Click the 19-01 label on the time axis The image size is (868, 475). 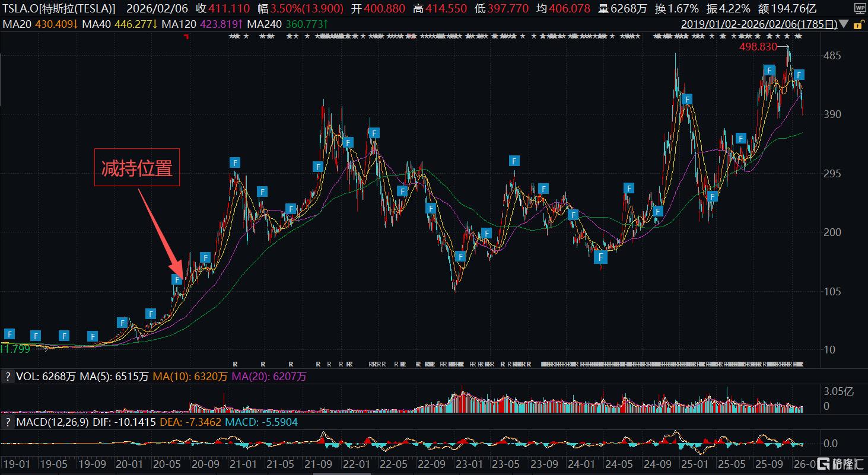[x=17, y=464]
